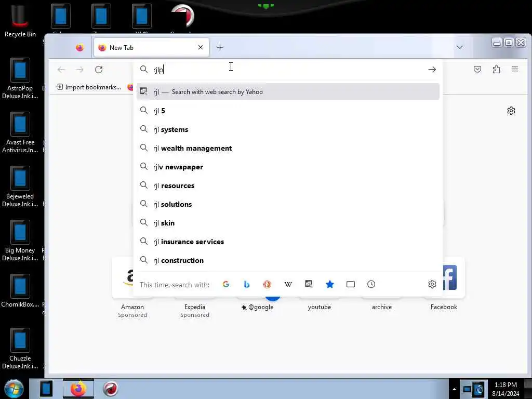Select Big Money Deluxe desktop shortcut
532x399 pixels.
(x=20, y=241)
